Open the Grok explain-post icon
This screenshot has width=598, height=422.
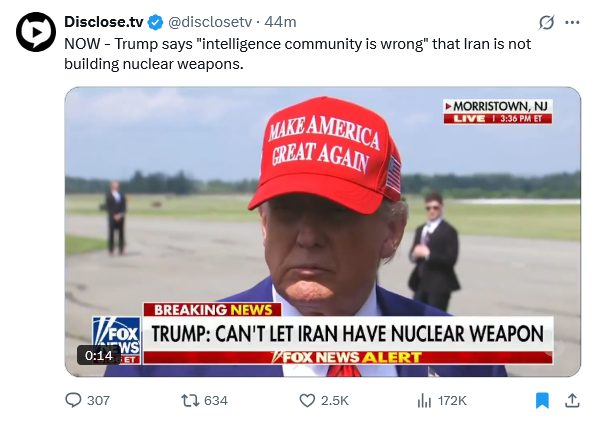546,22
